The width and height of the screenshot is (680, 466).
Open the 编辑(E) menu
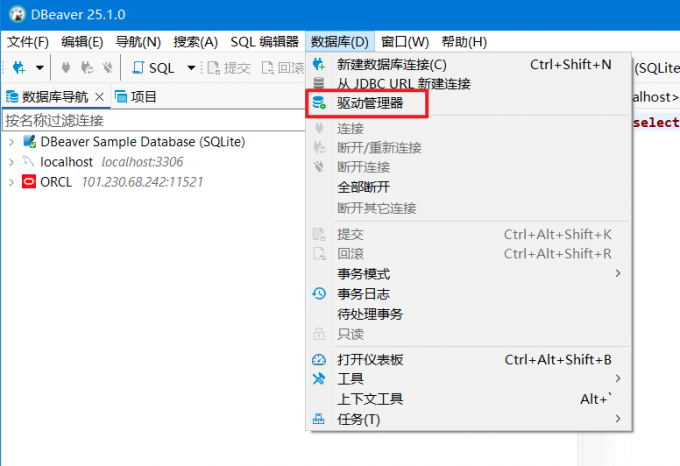click(82, 42)
